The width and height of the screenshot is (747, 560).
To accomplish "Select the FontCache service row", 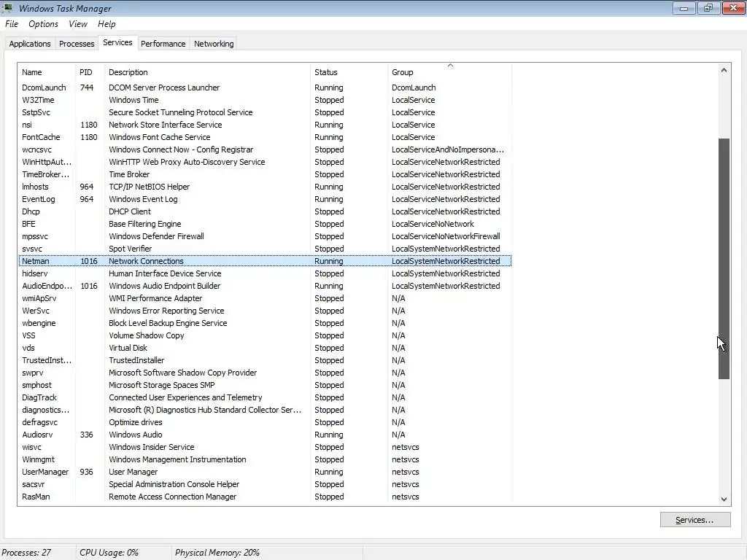I will click(x=265, y=137).
